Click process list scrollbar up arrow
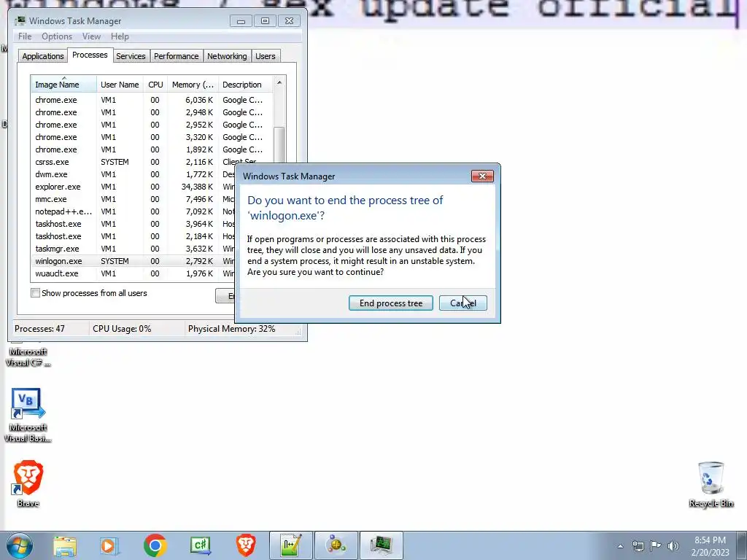The height and width of the screenshot is (560, 747). pos(279,83)
